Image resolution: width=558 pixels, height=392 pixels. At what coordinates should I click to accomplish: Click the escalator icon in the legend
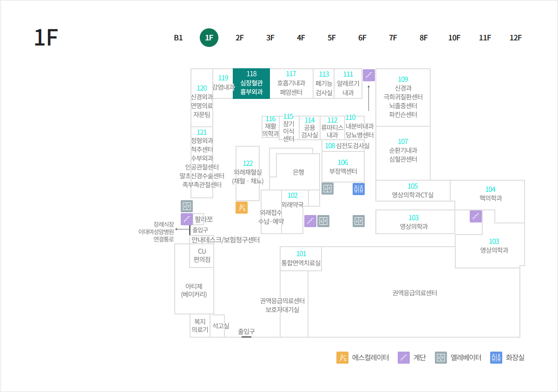click(x=342, y=358)
